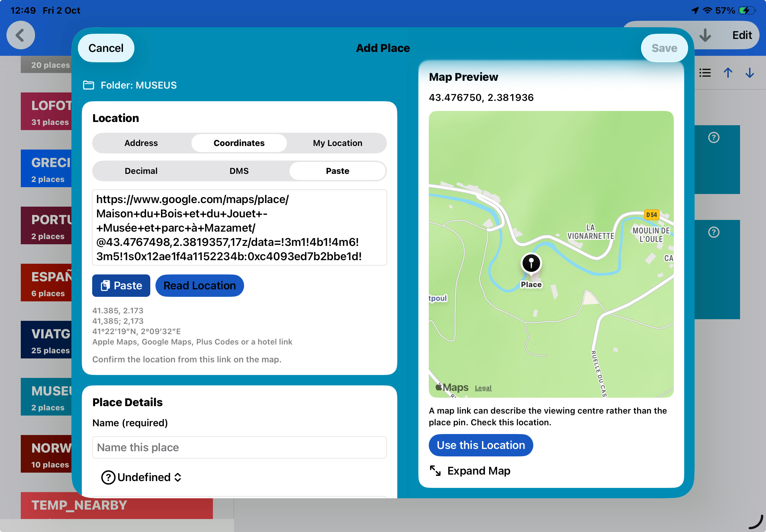Tap the blue sort-up arrow icon
The height and width of the screenshot is (532, 766).
(x=728, y=73)
